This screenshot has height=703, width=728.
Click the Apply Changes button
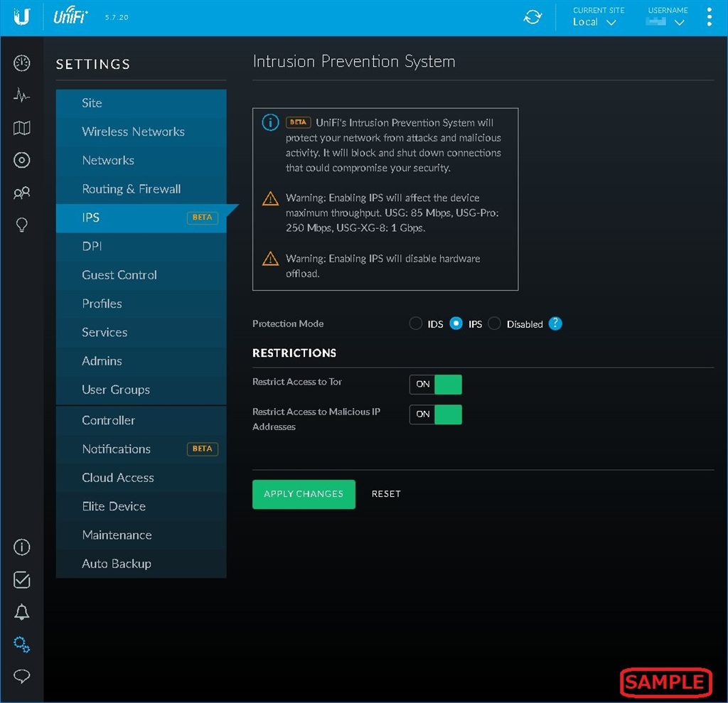[x=304, y=494]
